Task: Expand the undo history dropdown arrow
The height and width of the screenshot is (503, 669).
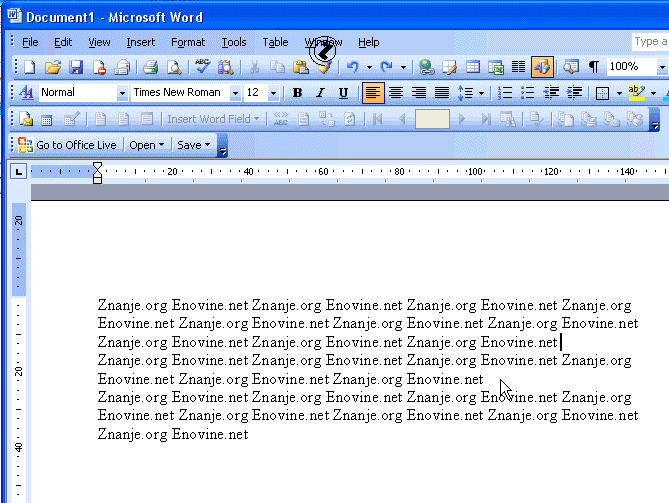Action: [x=369, y=67]
